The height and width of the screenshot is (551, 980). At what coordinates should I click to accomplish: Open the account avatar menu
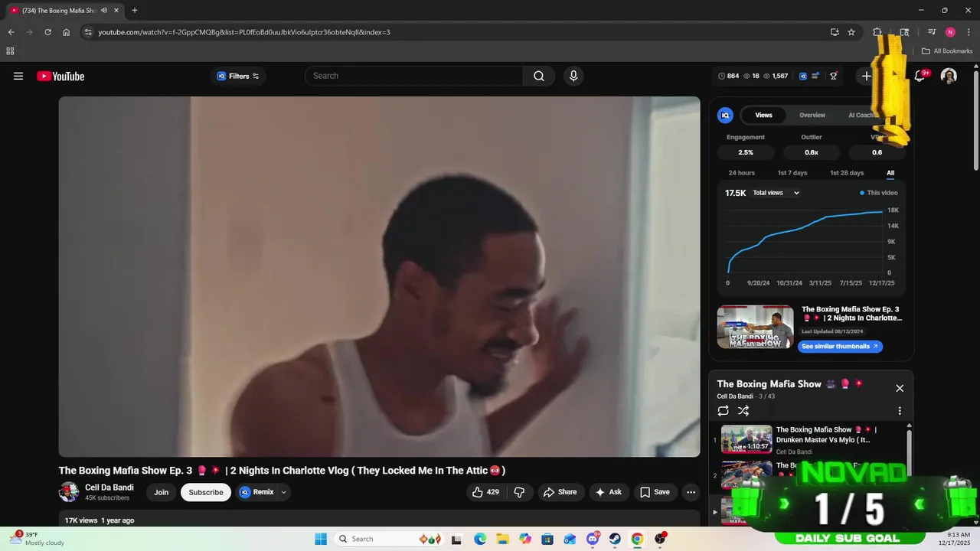[949, 76]
